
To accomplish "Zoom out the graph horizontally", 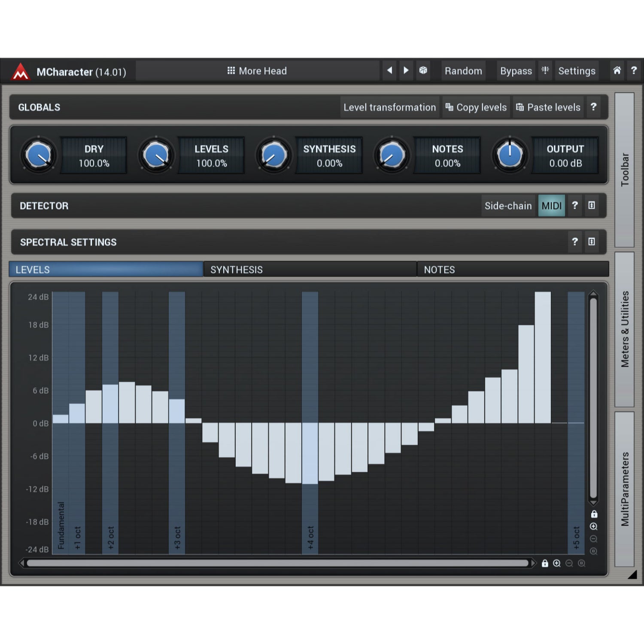I will point(569,563).
